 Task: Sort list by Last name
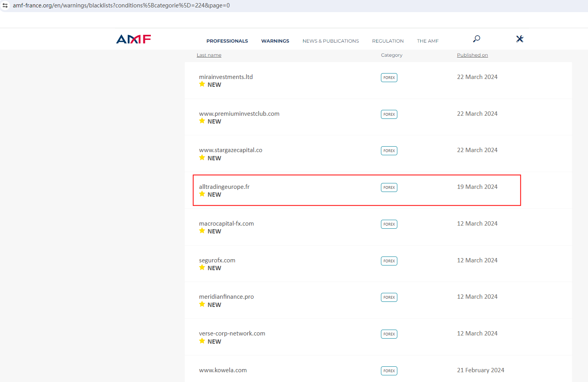(x=209, y=55)
